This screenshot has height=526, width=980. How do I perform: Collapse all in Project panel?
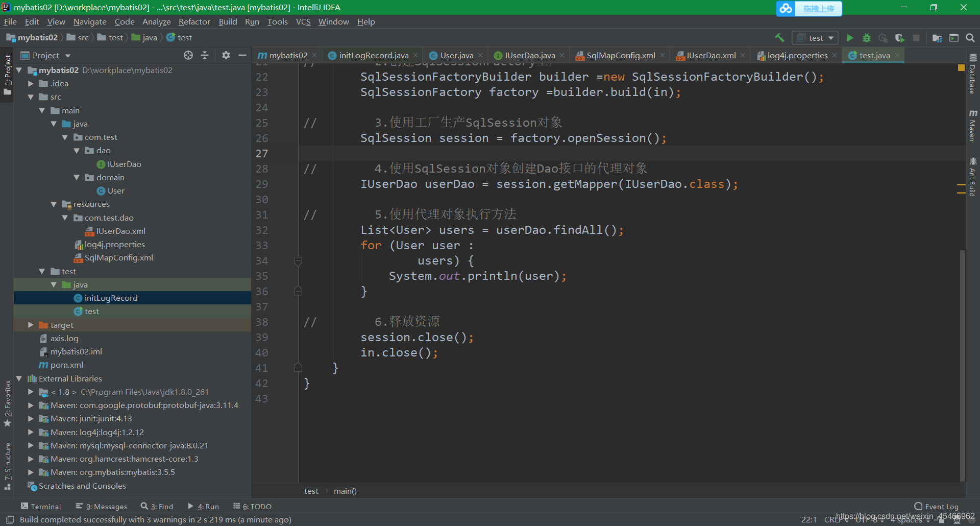click(x=205, y=55)
